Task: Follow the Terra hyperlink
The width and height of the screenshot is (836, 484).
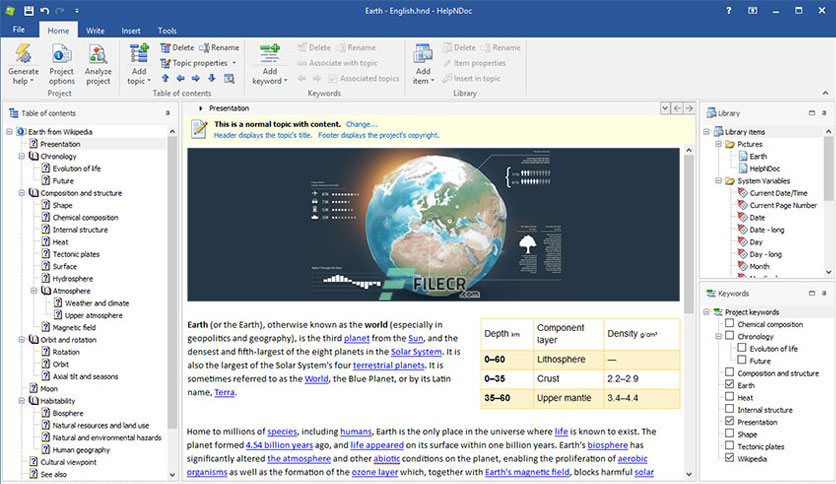Action: pyautogui.click(x=224, y=392)
